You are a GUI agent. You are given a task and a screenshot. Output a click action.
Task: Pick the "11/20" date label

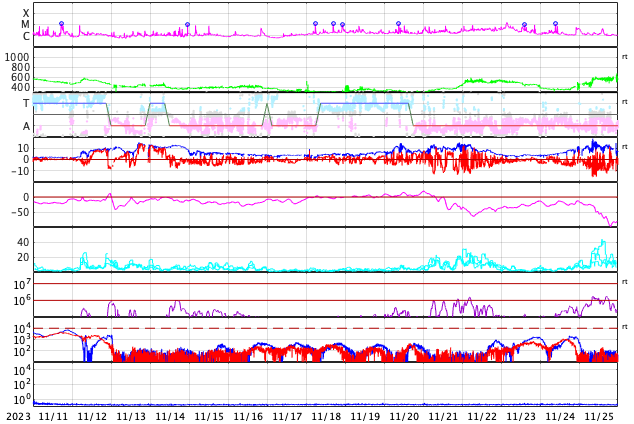[x=404, y=416]
